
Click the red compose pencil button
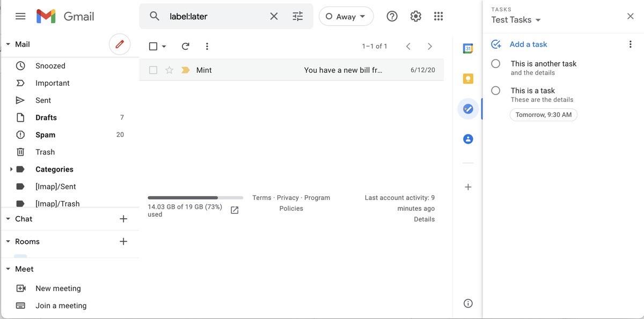(120, 44)
